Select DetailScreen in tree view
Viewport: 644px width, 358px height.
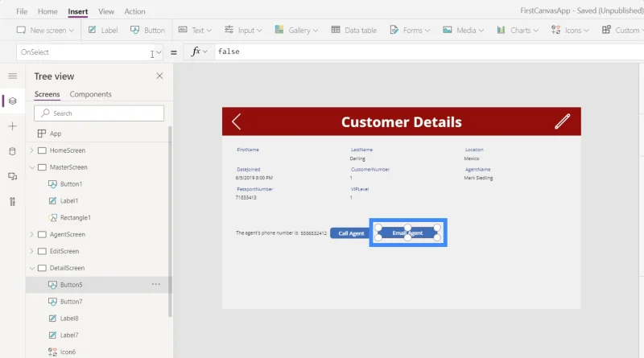pos(67,268)
